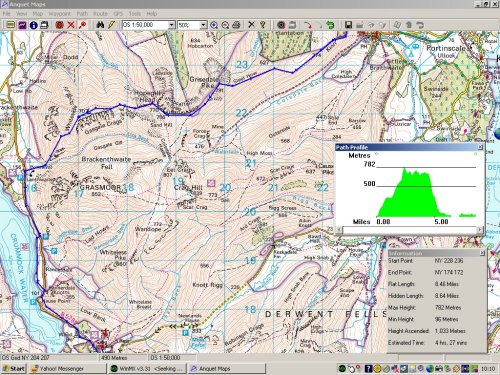Open the Path menu
This screenshot has height=375, width=500.
coord(82,14)
